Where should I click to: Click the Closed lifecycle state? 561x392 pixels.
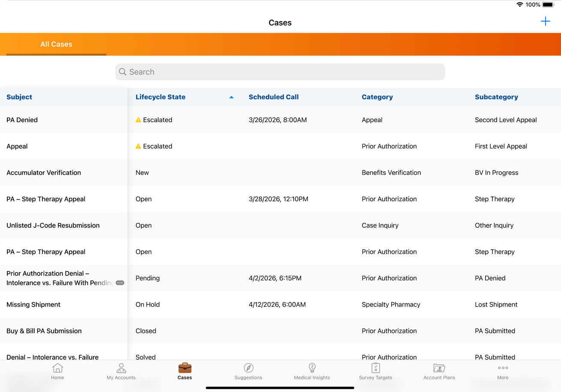[146, 331]
